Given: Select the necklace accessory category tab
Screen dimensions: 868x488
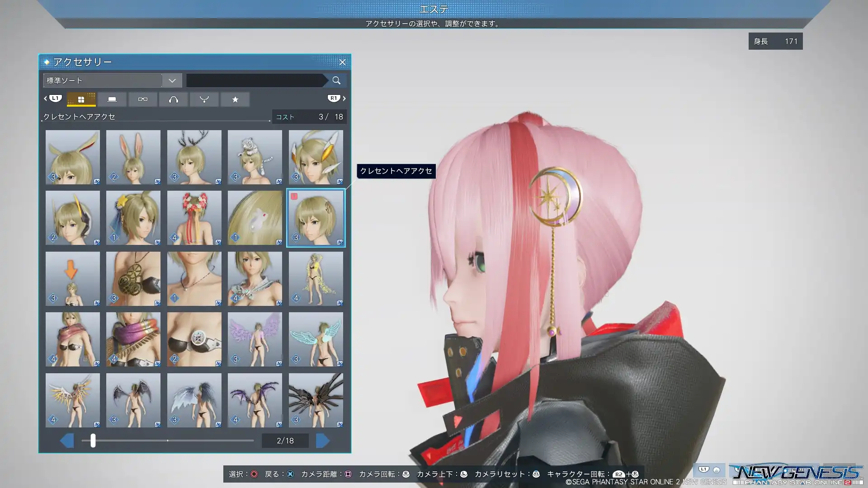Looking at the screenshot, I should coord(204,99).
